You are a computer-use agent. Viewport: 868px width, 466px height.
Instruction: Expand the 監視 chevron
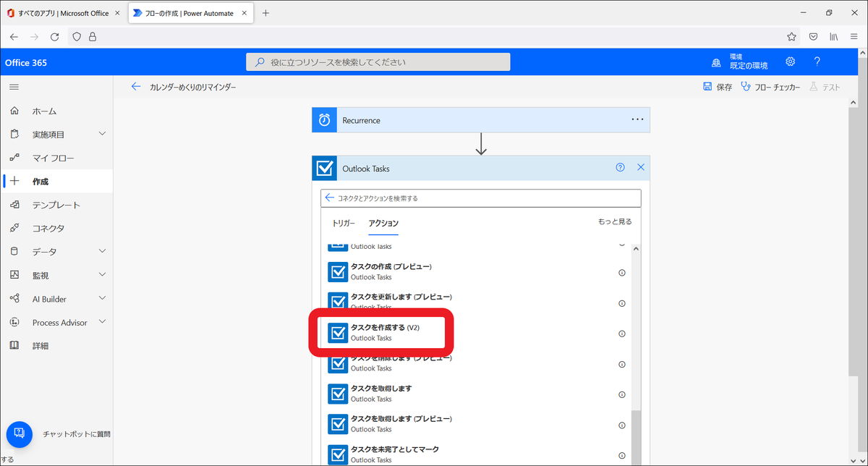[102, 274]
